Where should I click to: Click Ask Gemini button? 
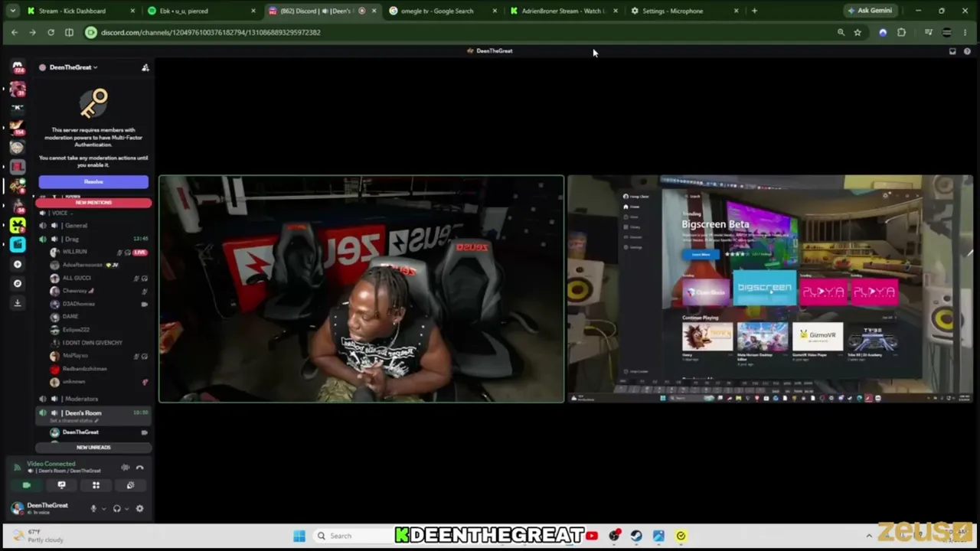[x=870, y=11]
